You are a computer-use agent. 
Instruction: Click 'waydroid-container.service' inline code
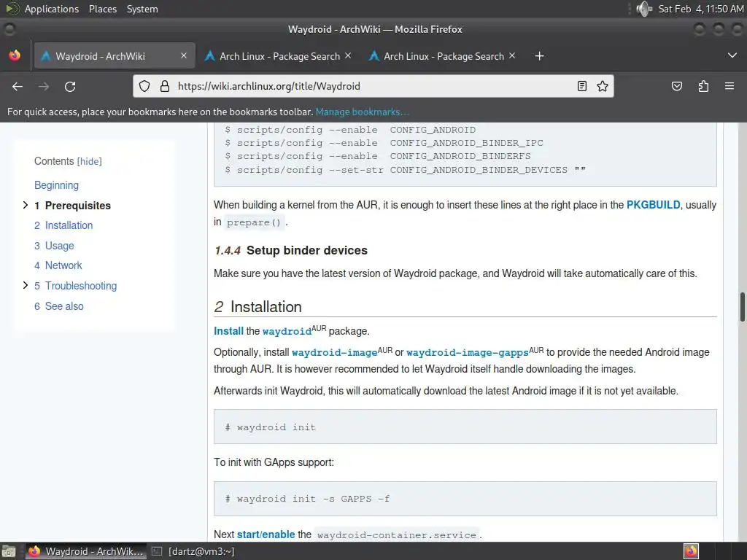coord(396,534)
